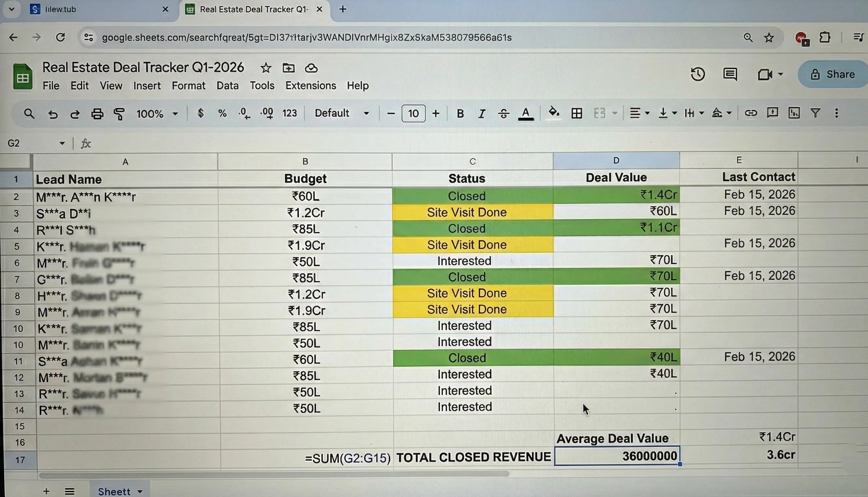Open the text color picker
The height and width of the screenshot is (497, 868).
(526, 114)
